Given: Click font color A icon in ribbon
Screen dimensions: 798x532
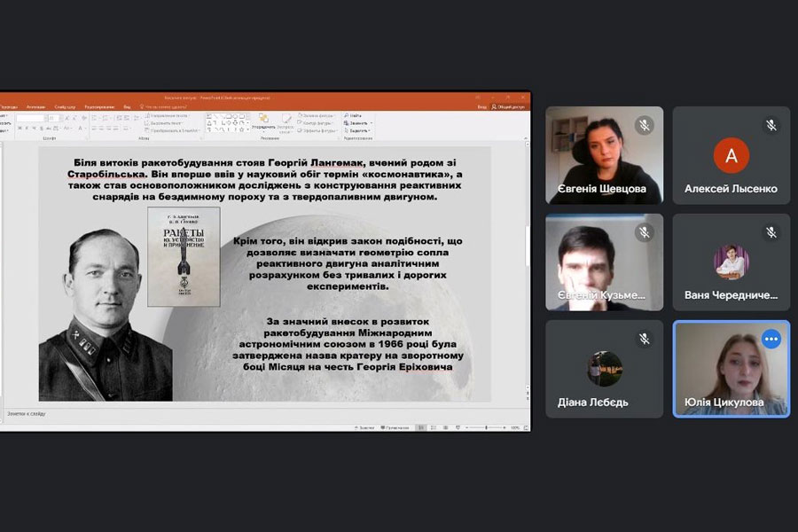Looking at the screenshot, I should pos(80,129).
